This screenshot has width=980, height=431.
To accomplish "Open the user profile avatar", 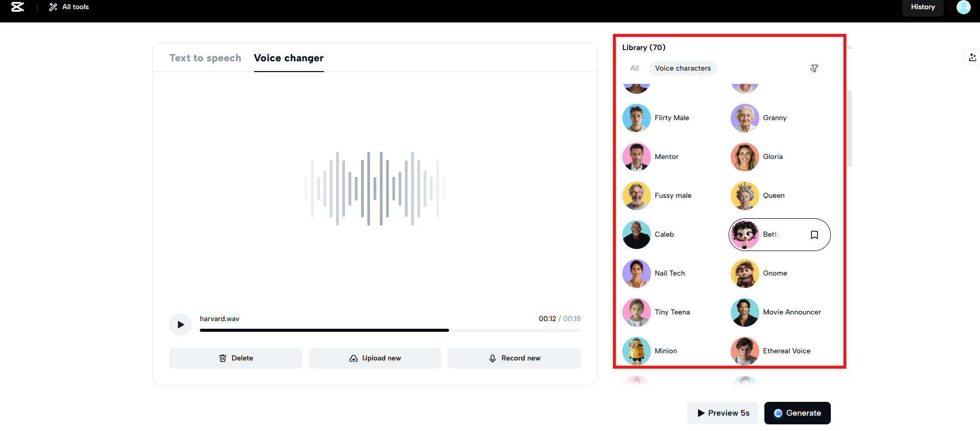I will [x=963, y=7].
